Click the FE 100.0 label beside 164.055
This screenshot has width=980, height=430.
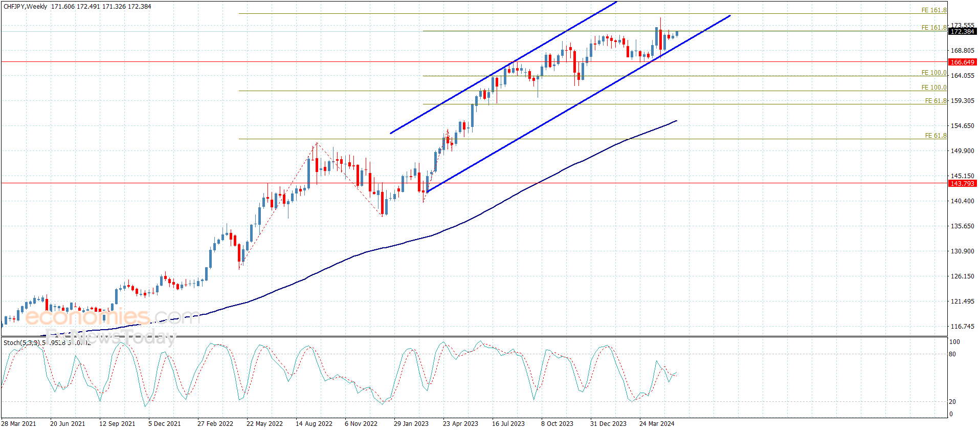coord(934,73)
